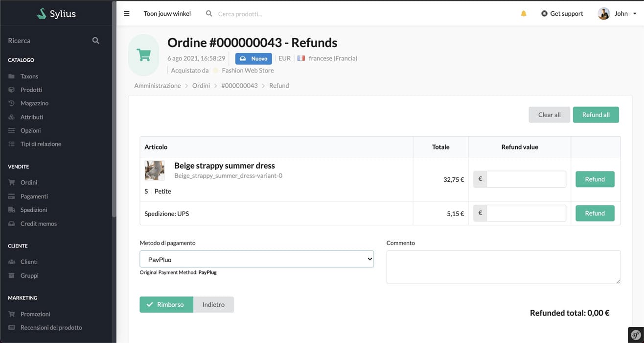644x343 pixels.
Task: Click the search magnifier in sidebar
Action: coord(96,41)
